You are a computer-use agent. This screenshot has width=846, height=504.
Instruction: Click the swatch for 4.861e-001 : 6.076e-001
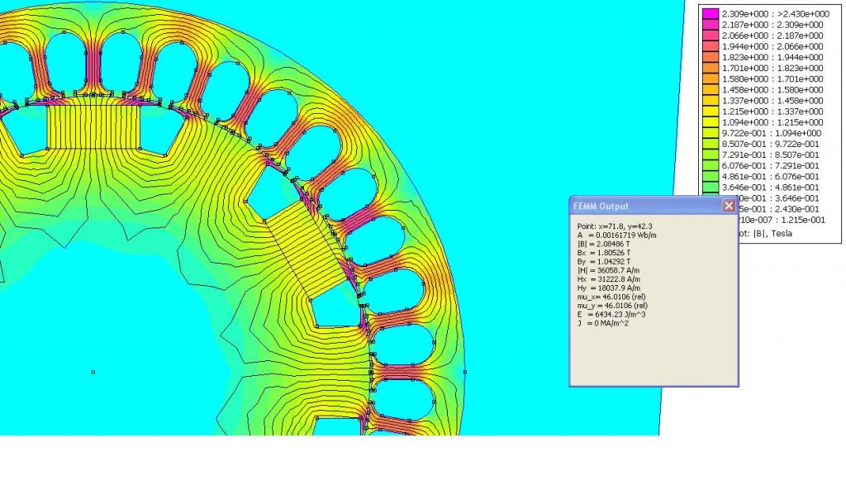[x=711, y=177]
